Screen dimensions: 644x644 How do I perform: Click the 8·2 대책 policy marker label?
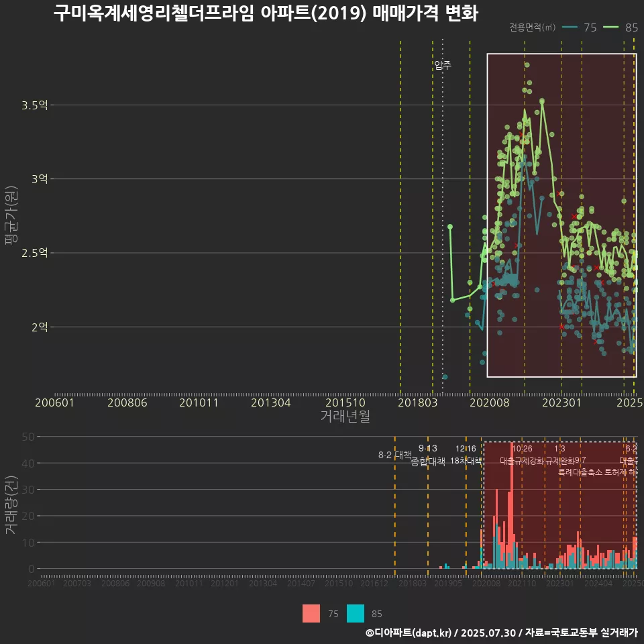tap(394, 455)
